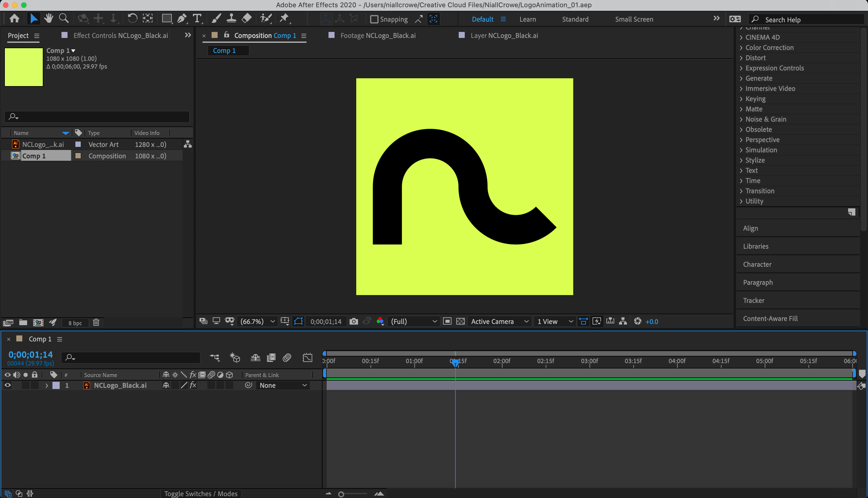The height and width of the screenshot is (498, 868).
Task: Click the current time display 0;00;01;14
Action: click(x=31, y=355)
